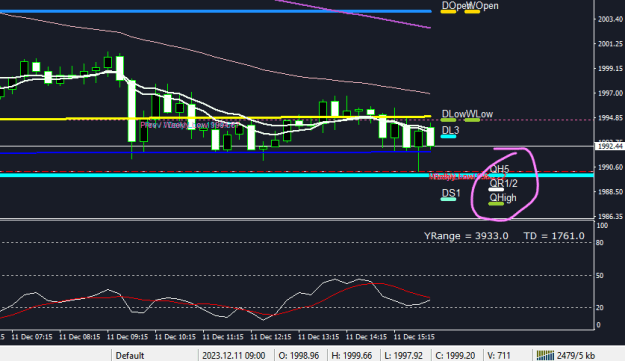Select the QR1/2 level label
The width and height of the screenshot is (625, 361).
[503, 183]
